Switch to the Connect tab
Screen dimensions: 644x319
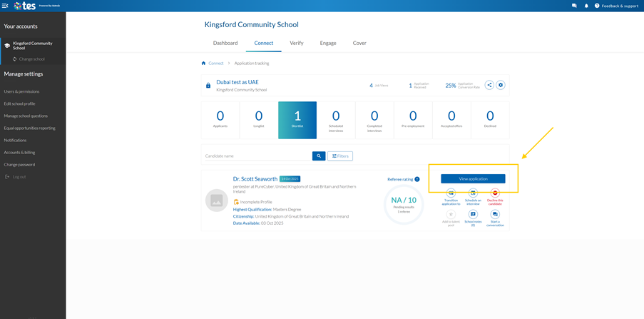[264, 43]
